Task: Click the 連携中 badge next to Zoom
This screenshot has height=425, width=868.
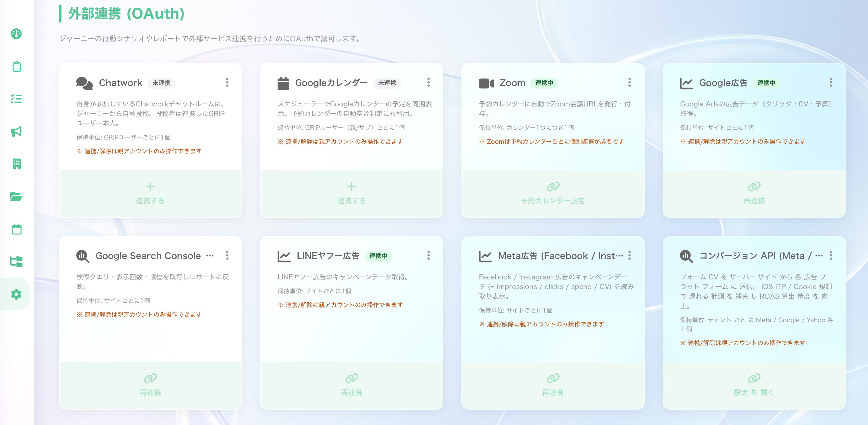Action: click(x=544, y=83)
